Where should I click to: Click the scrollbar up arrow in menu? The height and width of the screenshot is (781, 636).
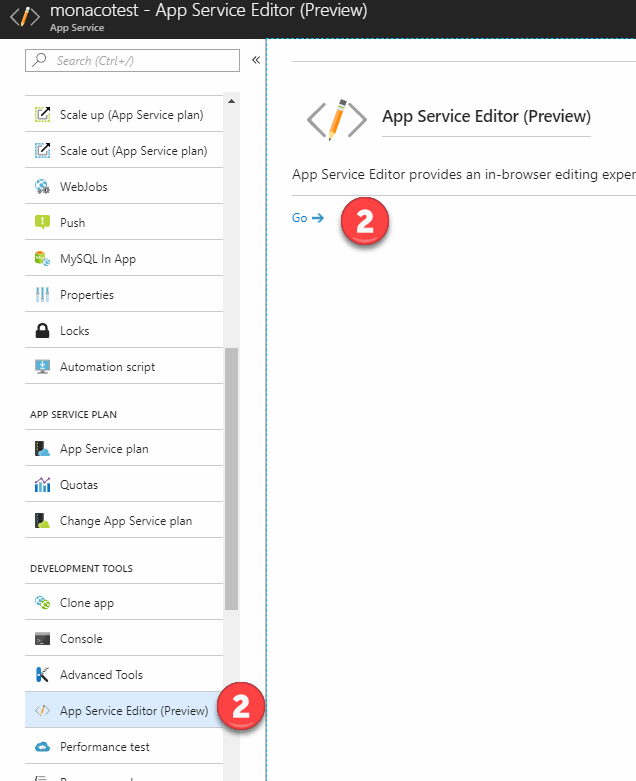pyautogui.click(x=231, y=101)
